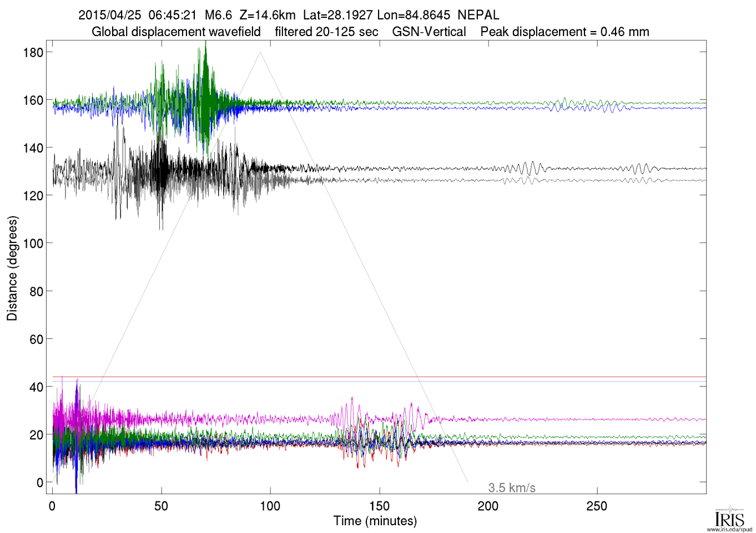The image size is (756, 533).
Task: Select the filtered 20-125 sec label
Action: (326, 32)
